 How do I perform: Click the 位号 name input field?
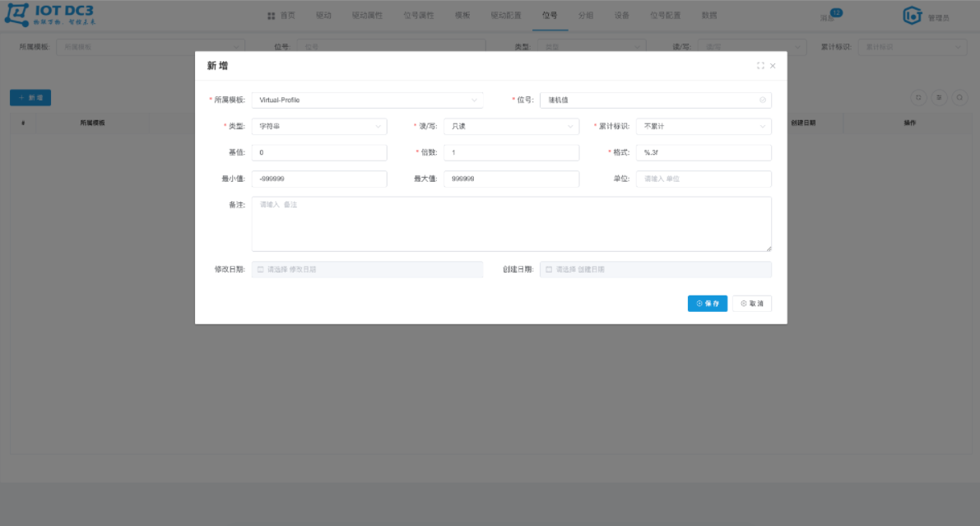coord(656,100)
